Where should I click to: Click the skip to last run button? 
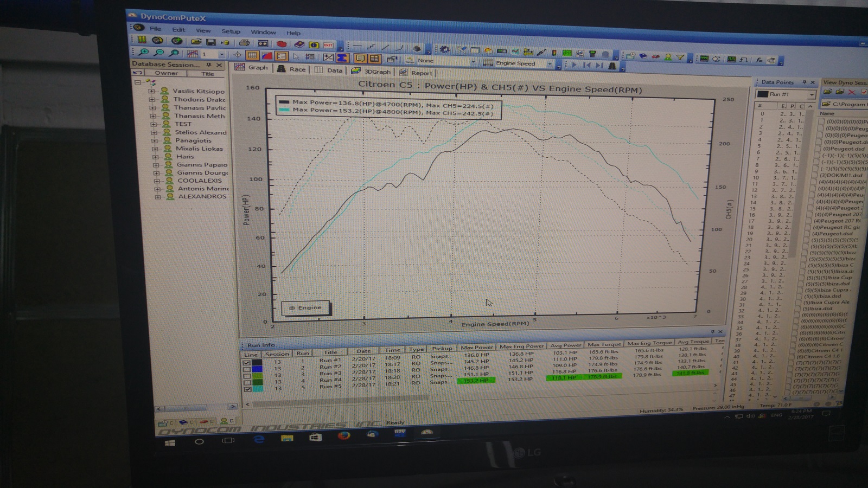click(599, 66)
